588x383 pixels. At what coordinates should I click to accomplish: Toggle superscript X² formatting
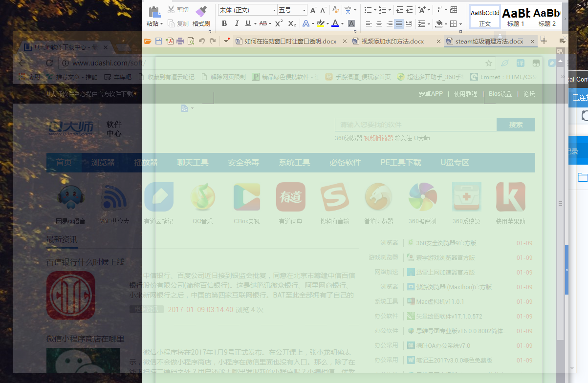[x=279, y=23]
